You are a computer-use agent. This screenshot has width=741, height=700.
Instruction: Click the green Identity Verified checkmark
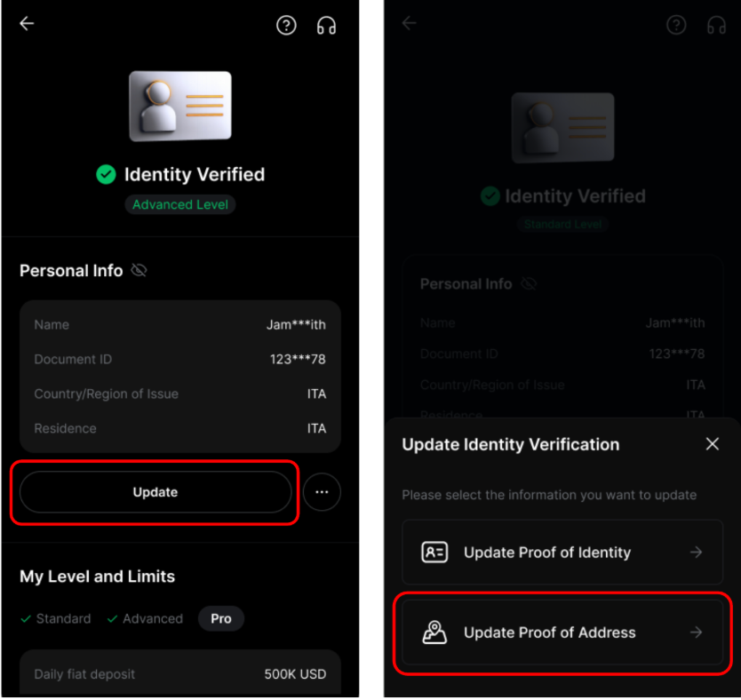tap(106, 175)
